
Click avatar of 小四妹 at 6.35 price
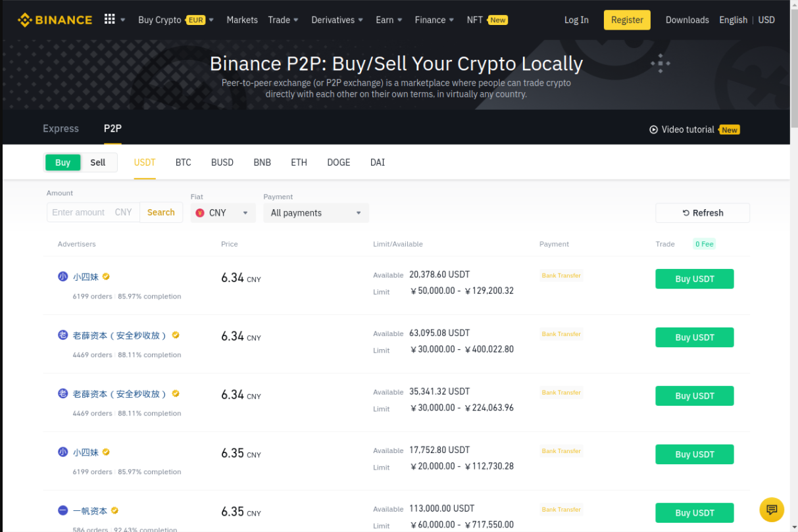(63, 452)
